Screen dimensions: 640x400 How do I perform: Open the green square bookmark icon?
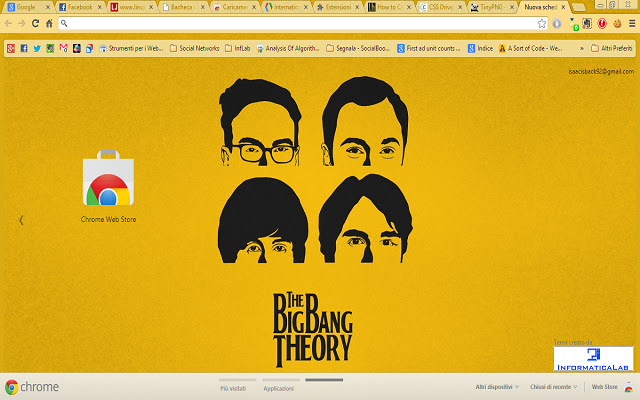(x=50, y=49)
